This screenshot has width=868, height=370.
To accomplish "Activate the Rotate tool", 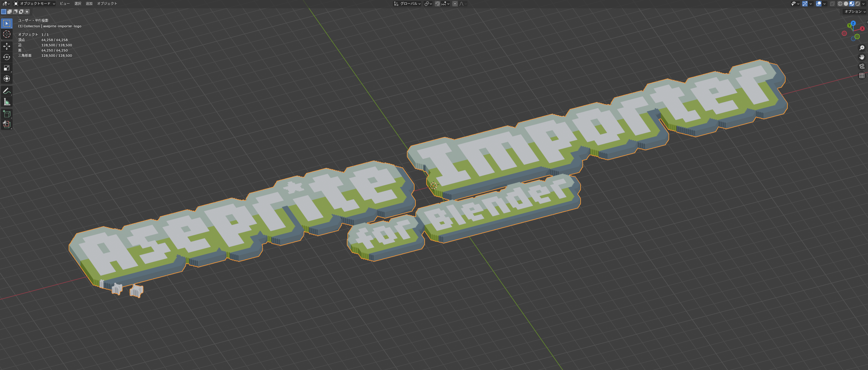I will pos(6,57).
